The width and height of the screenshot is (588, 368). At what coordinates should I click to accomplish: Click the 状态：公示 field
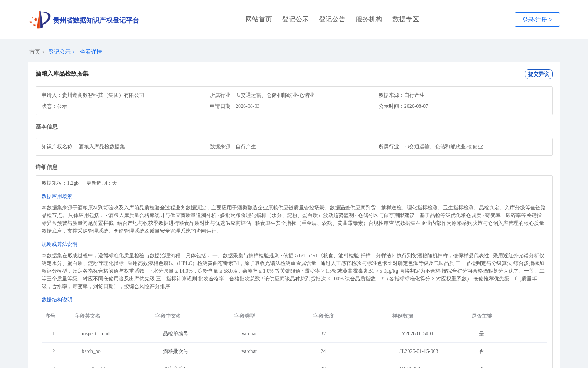(54, 106)
